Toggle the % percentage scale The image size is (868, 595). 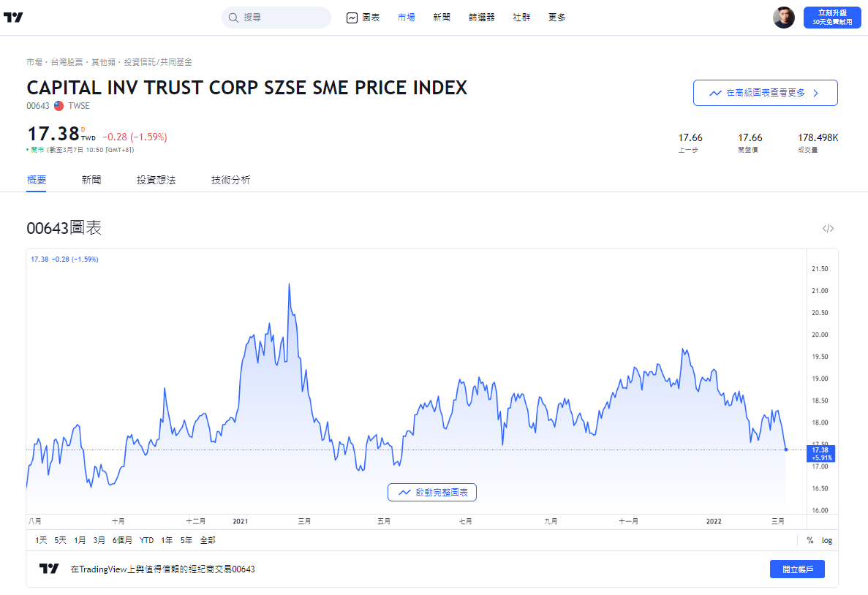(x=810, y=540)
